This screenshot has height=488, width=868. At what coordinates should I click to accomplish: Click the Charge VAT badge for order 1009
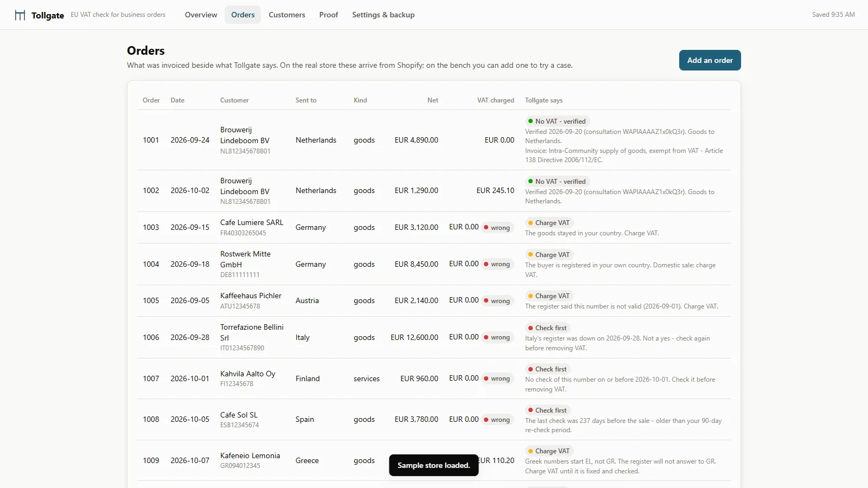click(549, 451)
